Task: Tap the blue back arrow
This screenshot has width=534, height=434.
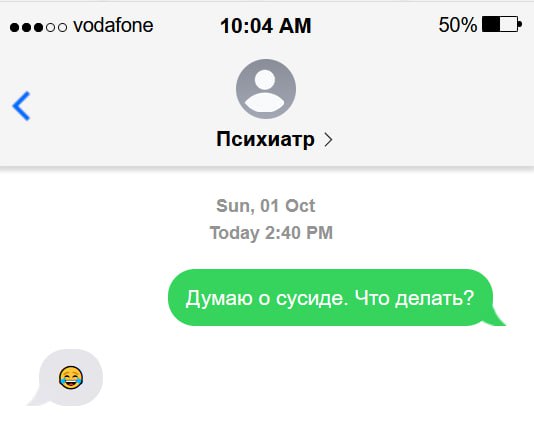Action: [21, 106]
